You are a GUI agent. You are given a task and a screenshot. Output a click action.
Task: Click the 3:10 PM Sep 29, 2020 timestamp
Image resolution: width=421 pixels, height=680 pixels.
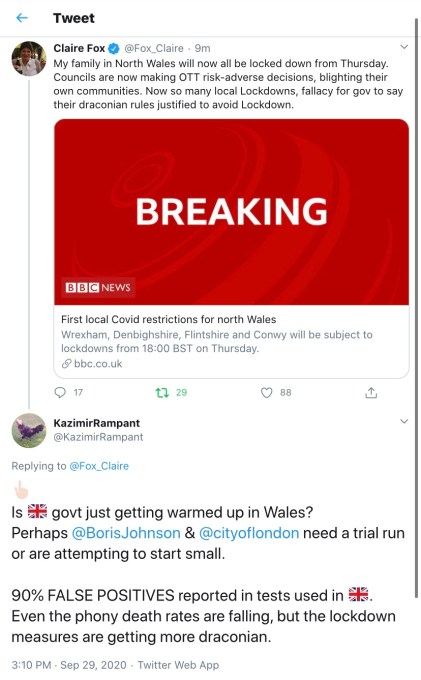(69, 665)
